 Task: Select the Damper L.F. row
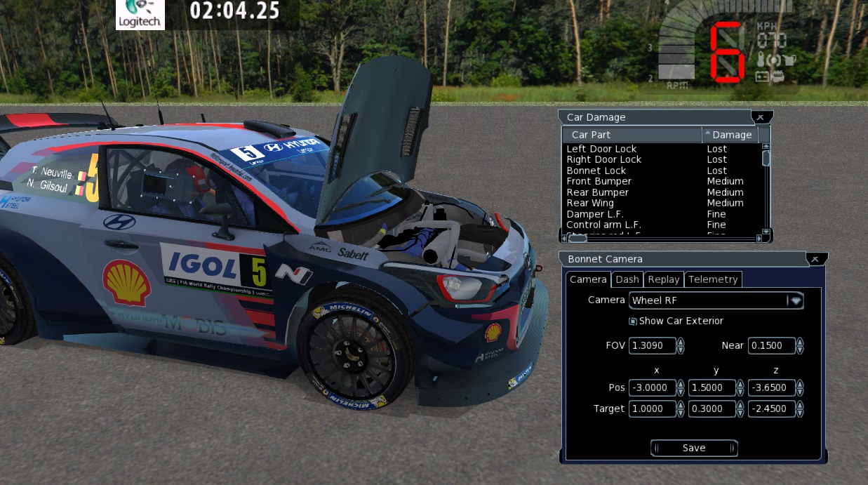[x=661, y=214]
